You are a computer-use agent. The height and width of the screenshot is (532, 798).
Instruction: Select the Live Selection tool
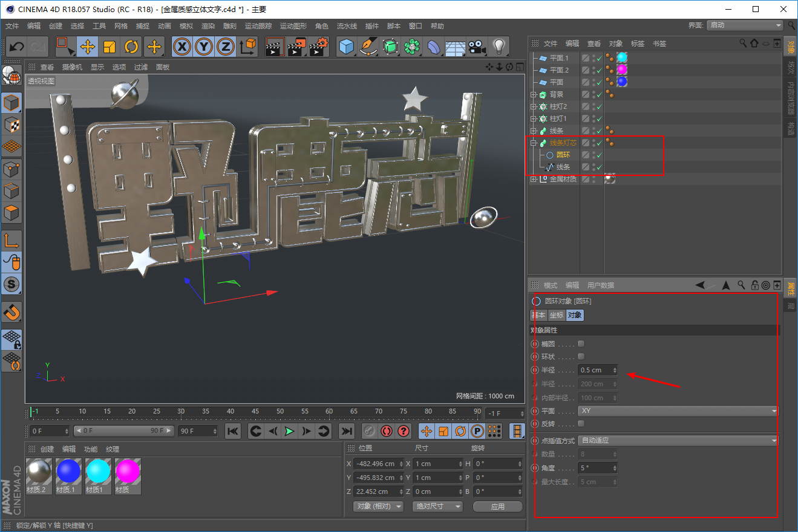[65, 47]
